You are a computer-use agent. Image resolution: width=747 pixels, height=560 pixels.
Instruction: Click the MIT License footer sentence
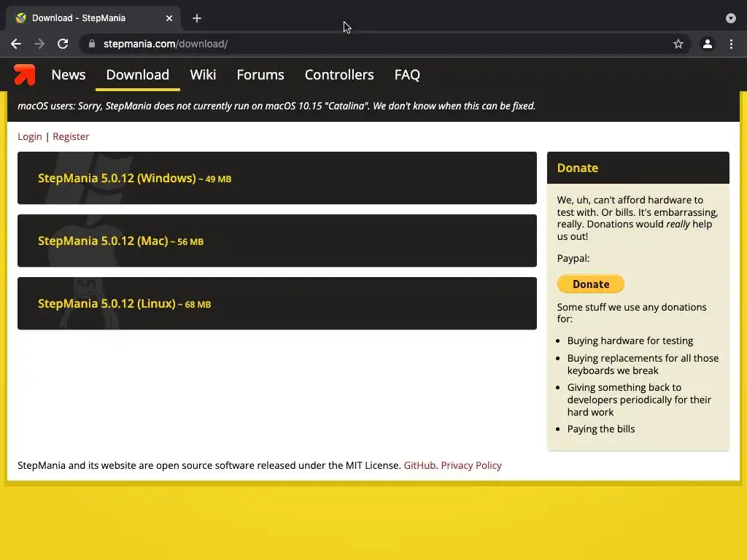[x=209, y=465]
